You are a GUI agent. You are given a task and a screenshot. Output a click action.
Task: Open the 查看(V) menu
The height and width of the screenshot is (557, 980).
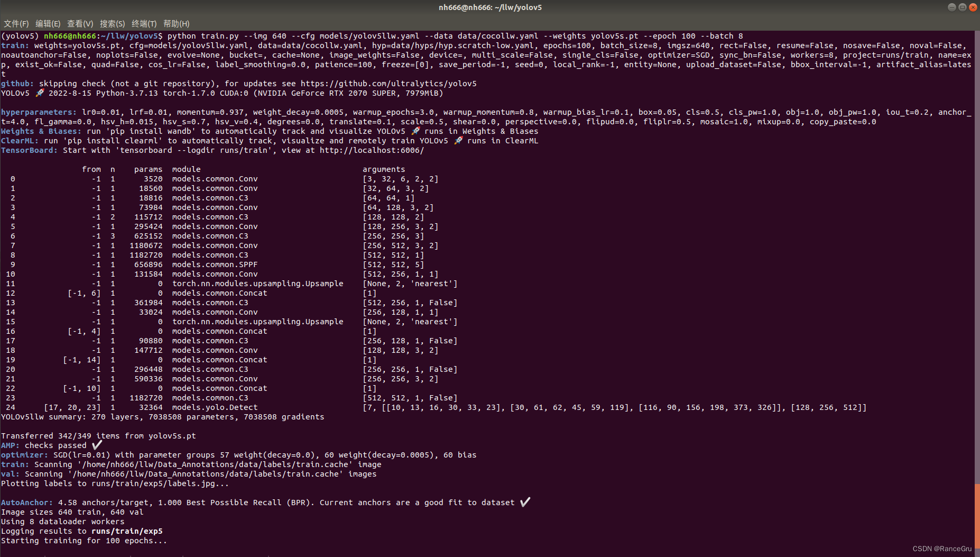coord(80,24)
